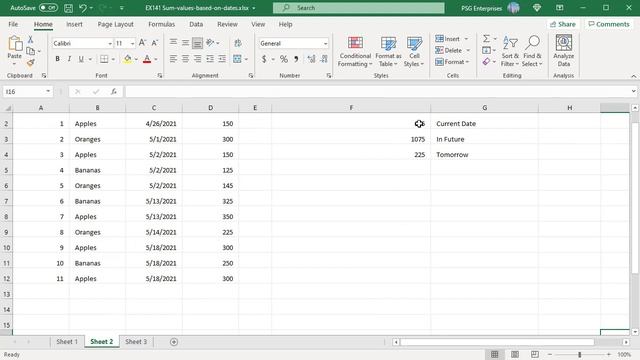The image size is (640, 360).
Task: Click the Cut scissors icon
Action: (x=30, y=40)
